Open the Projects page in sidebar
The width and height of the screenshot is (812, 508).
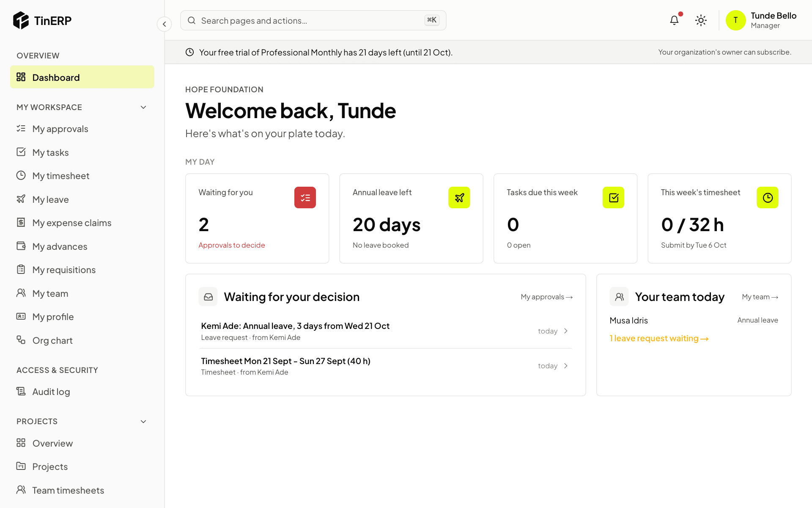(82, 467)
